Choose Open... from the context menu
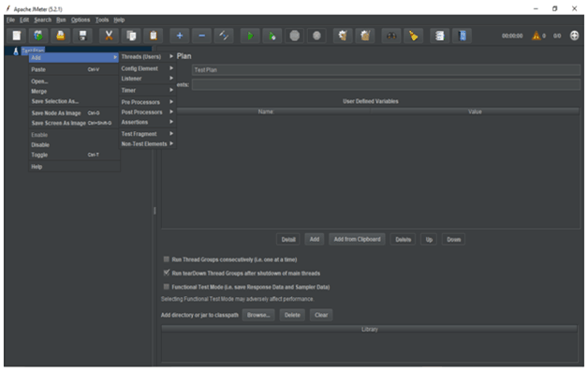 [74, 81]
